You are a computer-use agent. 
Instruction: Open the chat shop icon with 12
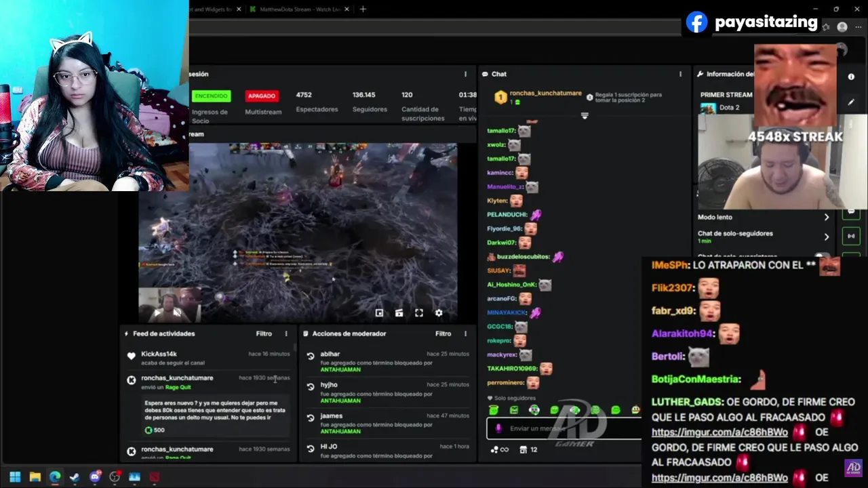tap(528, 449)
